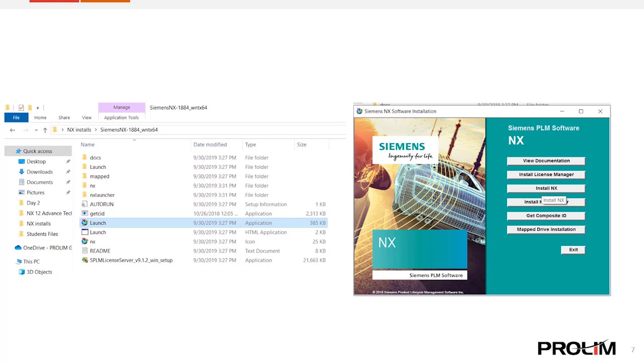This screenshot has height=362, width=644.
Task: Click NX installs in the address breadcrumb
Action: coord(79,130)
